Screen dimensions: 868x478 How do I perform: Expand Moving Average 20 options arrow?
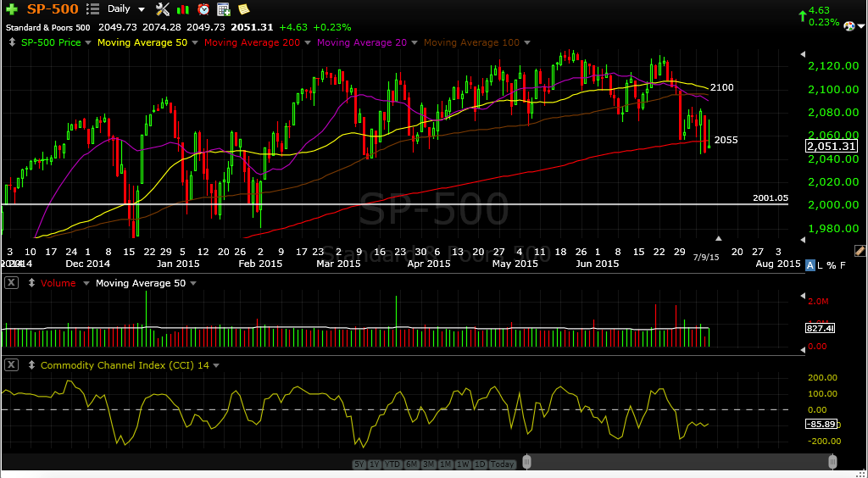[414, 42]
